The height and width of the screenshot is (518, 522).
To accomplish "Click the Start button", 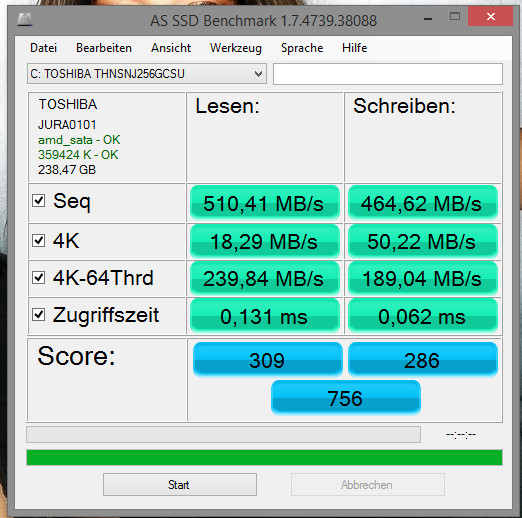I will (x=180, y=485).
